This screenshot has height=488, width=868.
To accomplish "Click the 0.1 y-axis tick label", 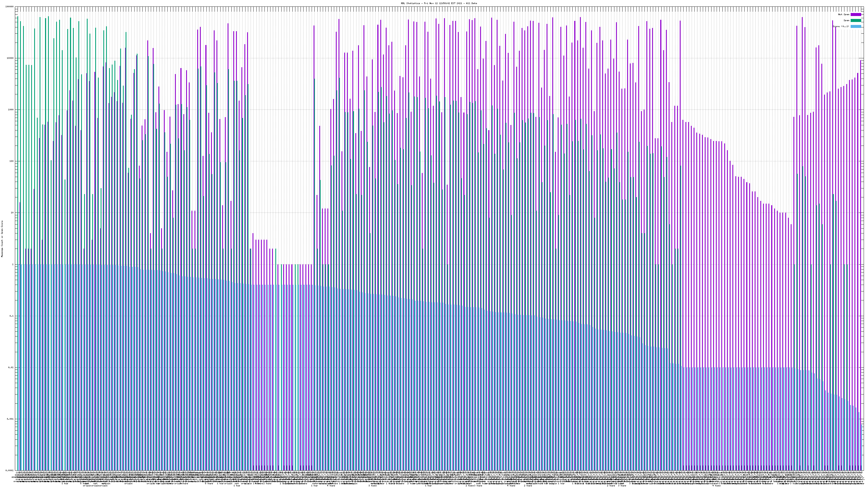I will coord(12,316).
